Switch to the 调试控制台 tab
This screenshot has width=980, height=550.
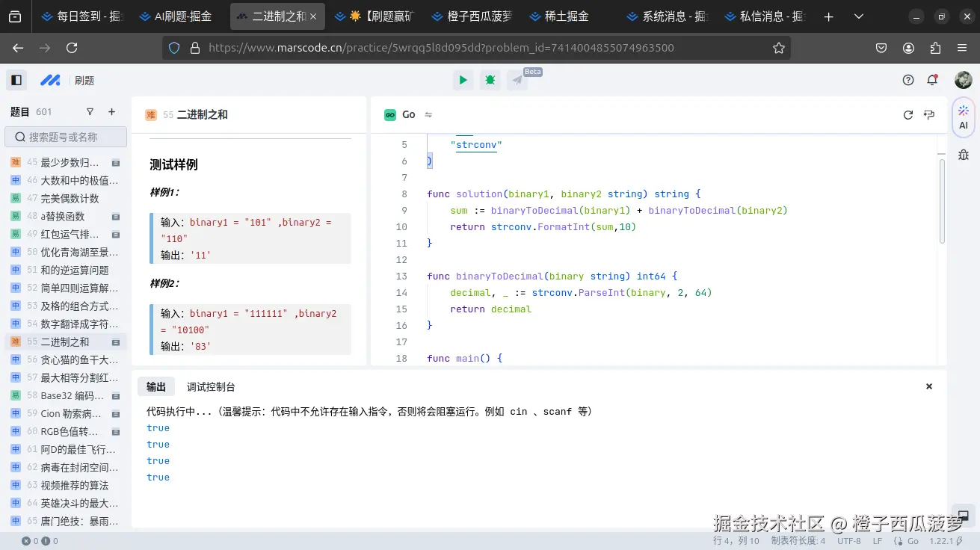pos(210,386)
